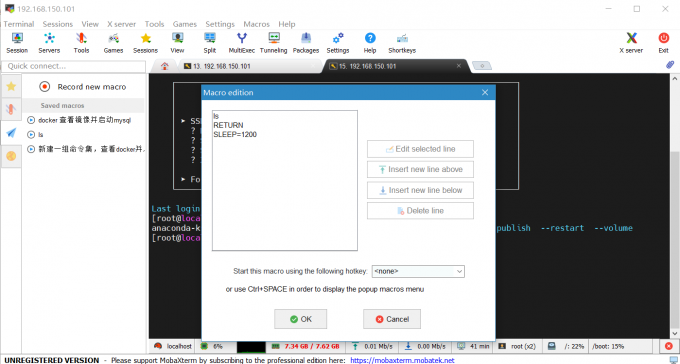
Task: Open the MultiExec toolbar icon
Action: pos(242,43)
